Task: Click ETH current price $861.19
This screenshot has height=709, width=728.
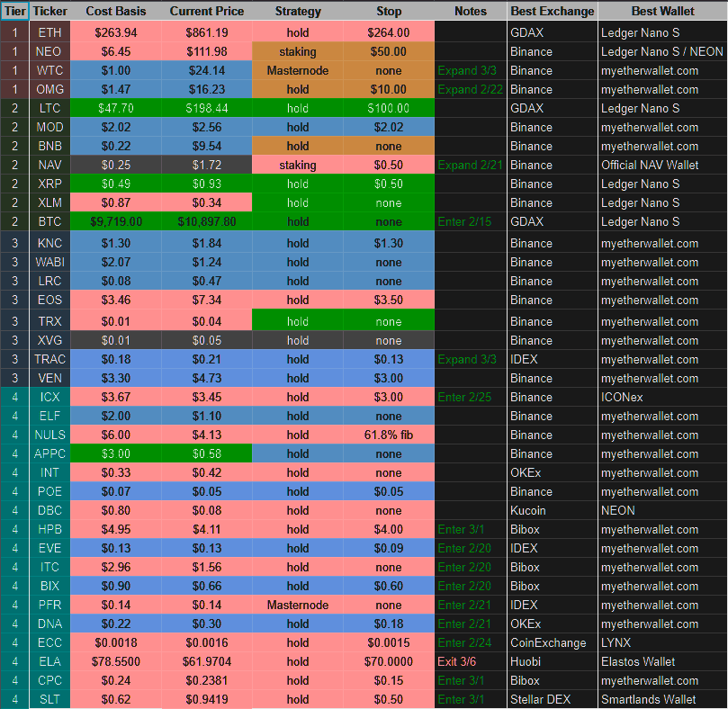Action: pyautogui.click(x=207, y=33)
